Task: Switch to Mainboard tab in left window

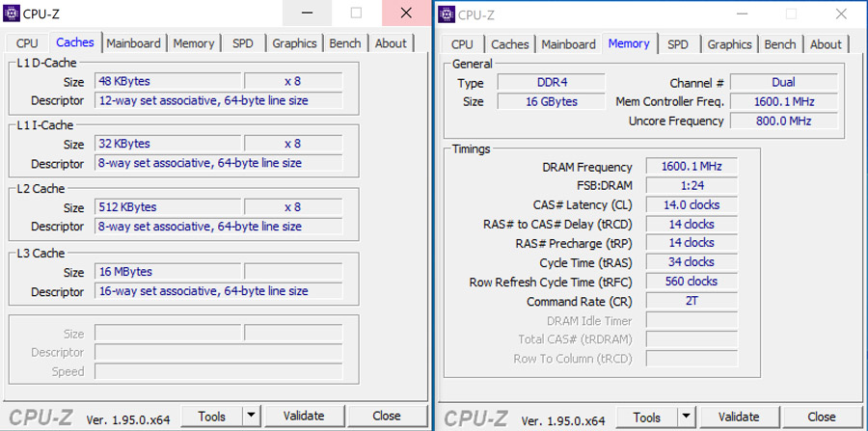Action: click(x=133, y=43)
